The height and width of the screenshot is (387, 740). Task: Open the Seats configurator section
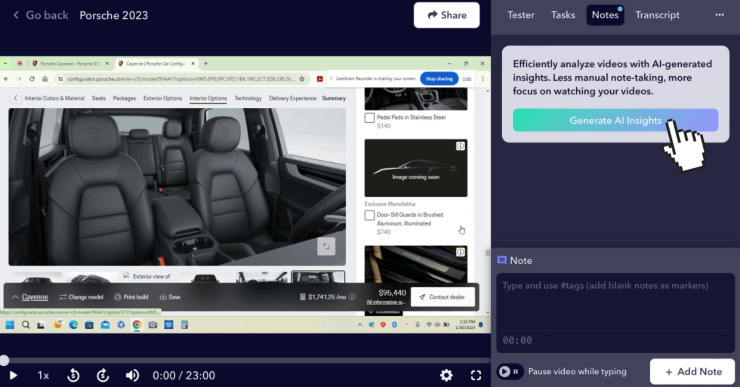coord(99,98)
